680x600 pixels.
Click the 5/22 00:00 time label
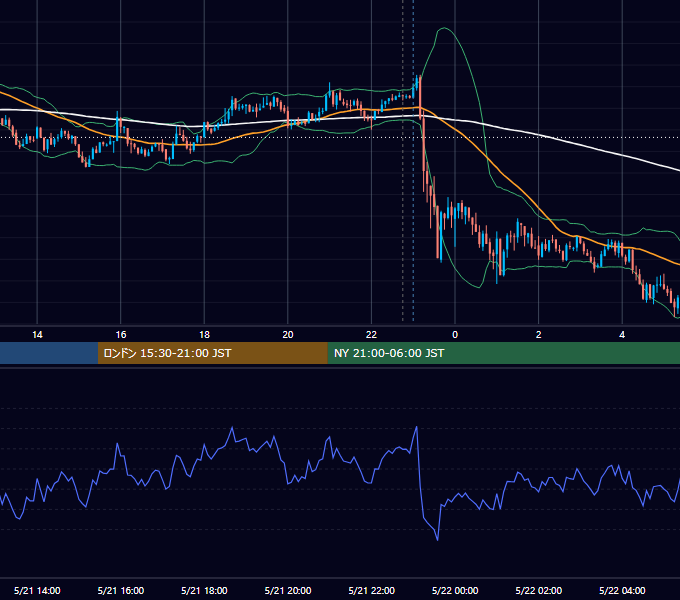click(455, 590)
